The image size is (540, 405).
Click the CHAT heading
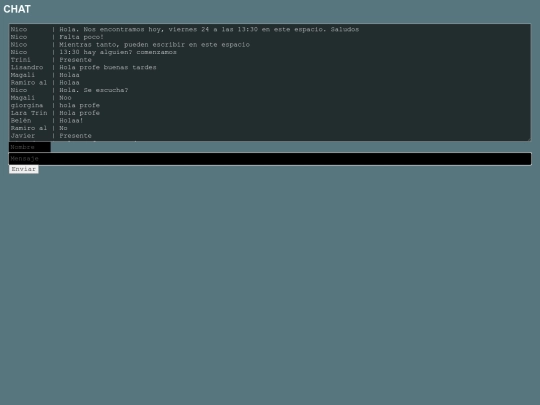pyautogui.click(x=17, y=9)
